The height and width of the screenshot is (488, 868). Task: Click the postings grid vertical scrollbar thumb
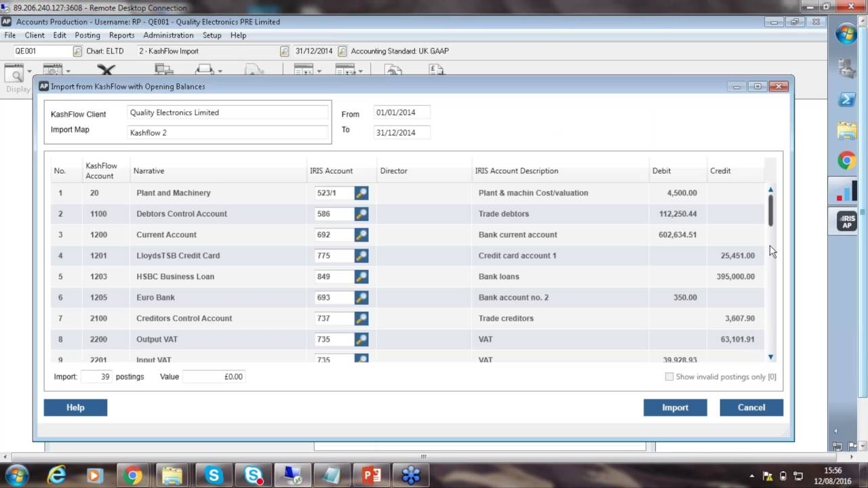point(770,211)
